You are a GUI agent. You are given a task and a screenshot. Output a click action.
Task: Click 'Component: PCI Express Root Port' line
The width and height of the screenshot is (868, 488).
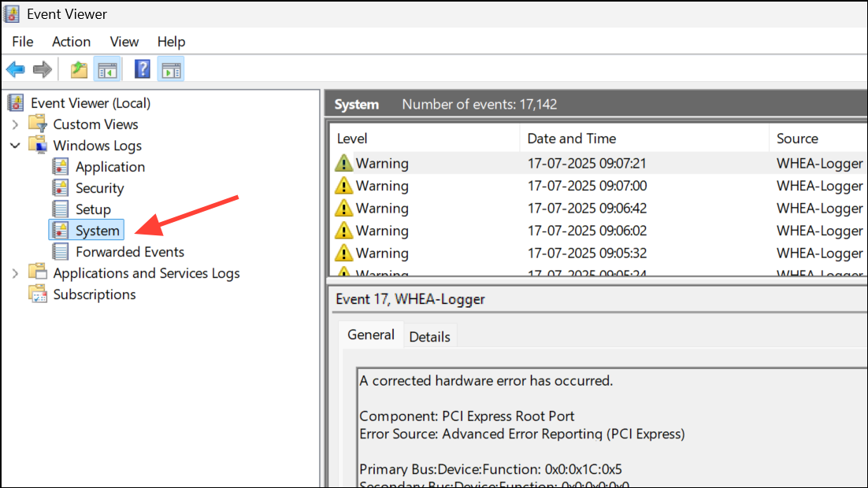[466, 416]
